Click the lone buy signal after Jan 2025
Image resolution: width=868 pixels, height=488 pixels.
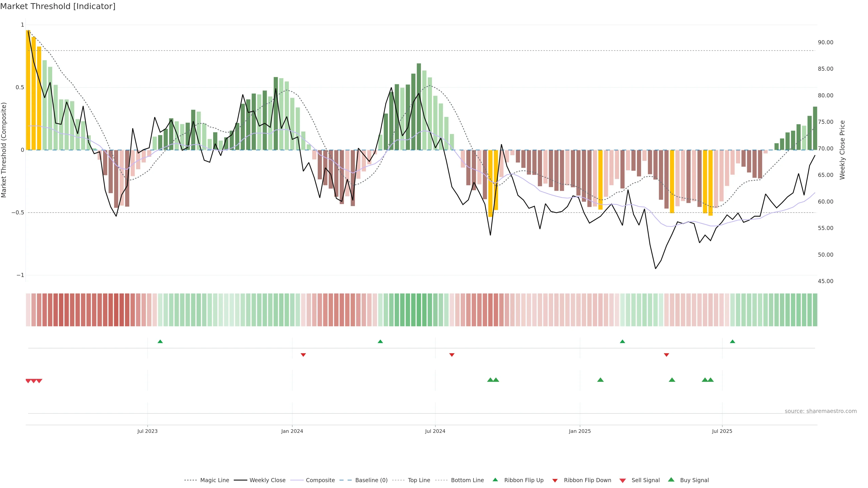pos(600,380)
